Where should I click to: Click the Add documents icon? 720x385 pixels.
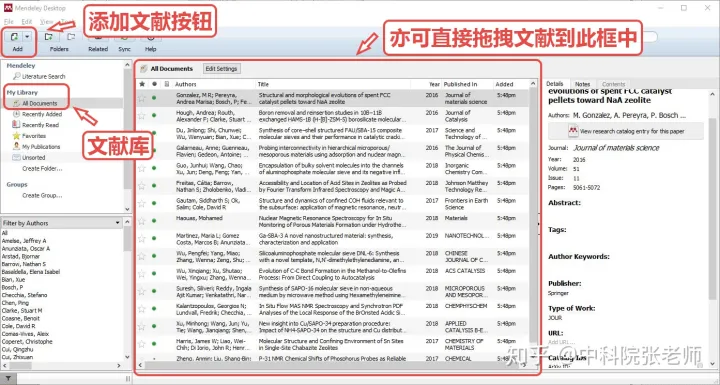(14, 37)
